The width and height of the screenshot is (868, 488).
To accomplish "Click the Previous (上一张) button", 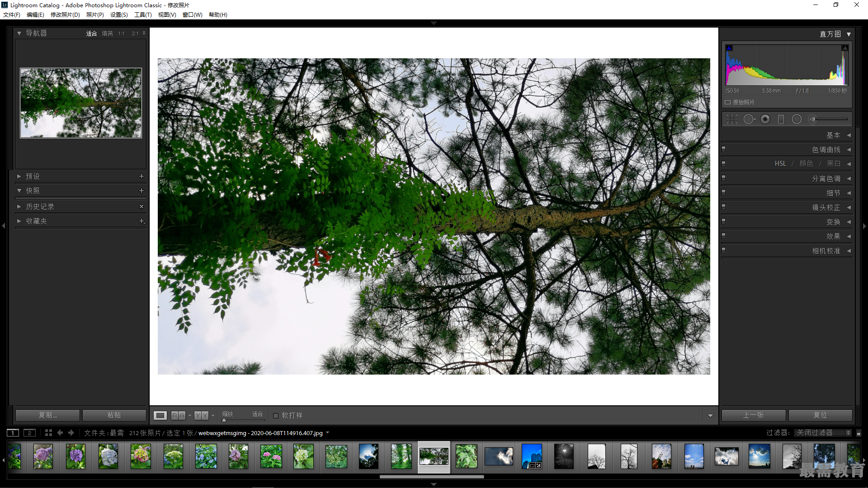I will pyautogui.click(x=754, y=415).
